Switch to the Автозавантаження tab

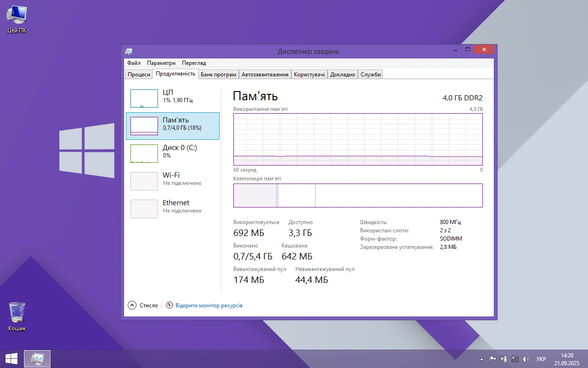point(265,75)
